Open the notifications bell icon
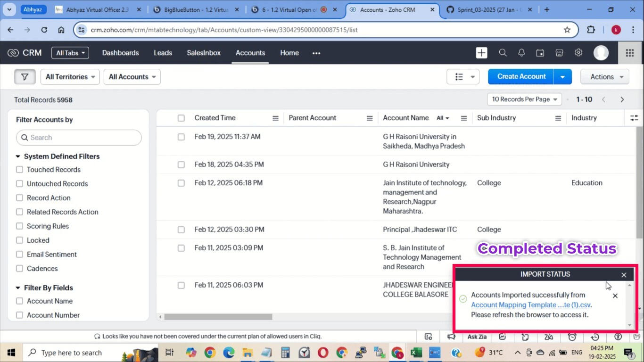644x362 pixels. point(521,53)
